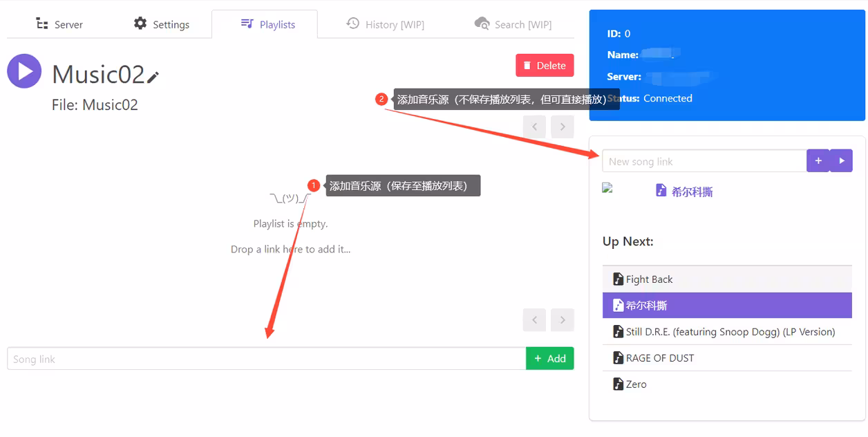Click the History clock icon
The width and height of the screenshot is (868, 437).
coord(352,24)
